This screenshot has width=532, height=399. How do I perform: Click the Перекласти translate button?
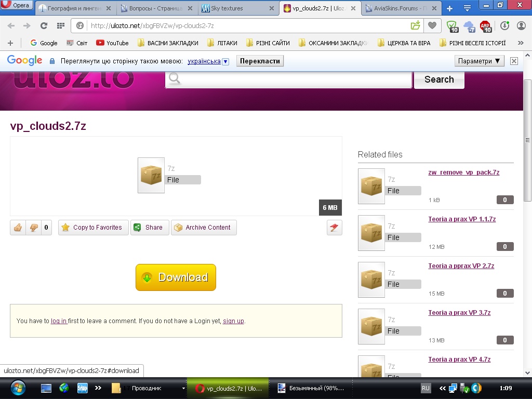pyautogui.click(x=260, y=61)
